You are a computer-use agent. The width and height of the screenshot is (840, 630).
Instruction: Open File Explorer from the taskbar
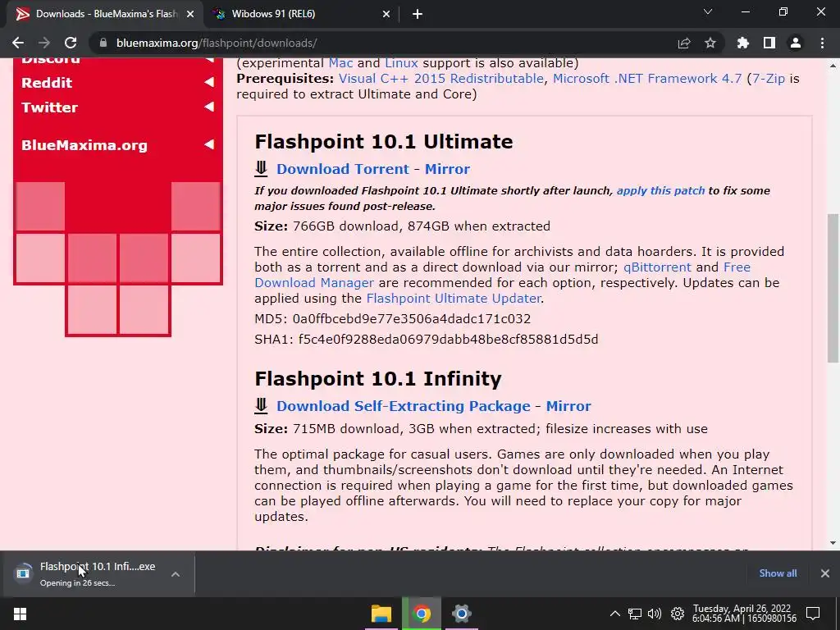point(381,614)
